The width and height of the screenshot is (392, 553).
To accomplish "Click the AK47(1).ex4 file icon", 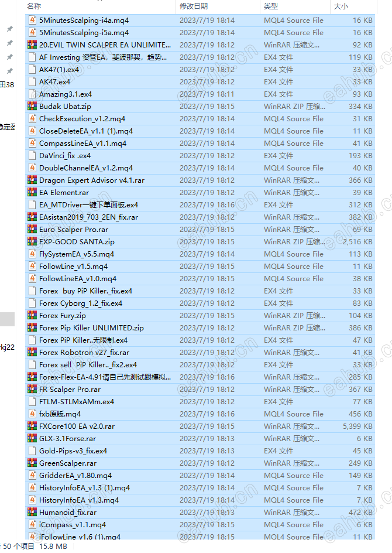I will click(32, 70).
